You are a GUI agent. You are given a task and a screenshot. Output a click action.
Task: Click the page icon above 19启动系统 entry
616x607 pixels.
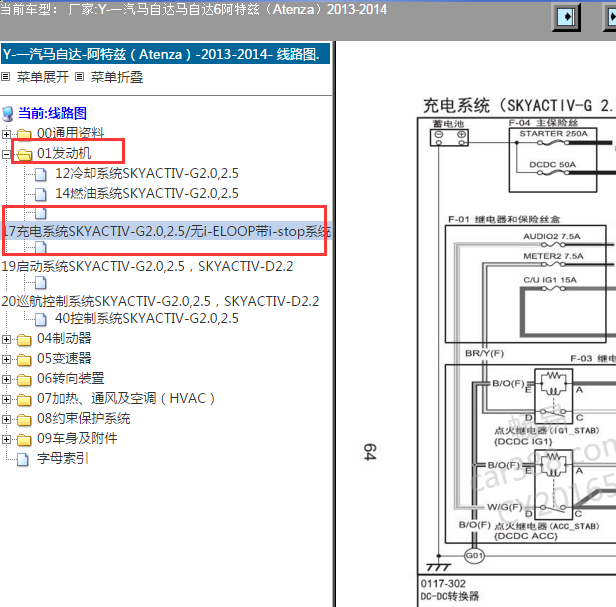[40, 248]
